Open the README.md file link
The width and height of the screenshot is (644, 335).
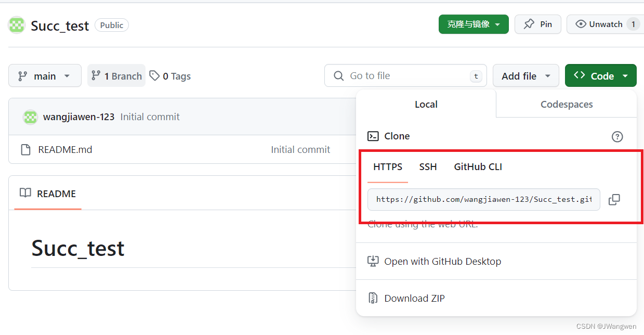(65, 150)
